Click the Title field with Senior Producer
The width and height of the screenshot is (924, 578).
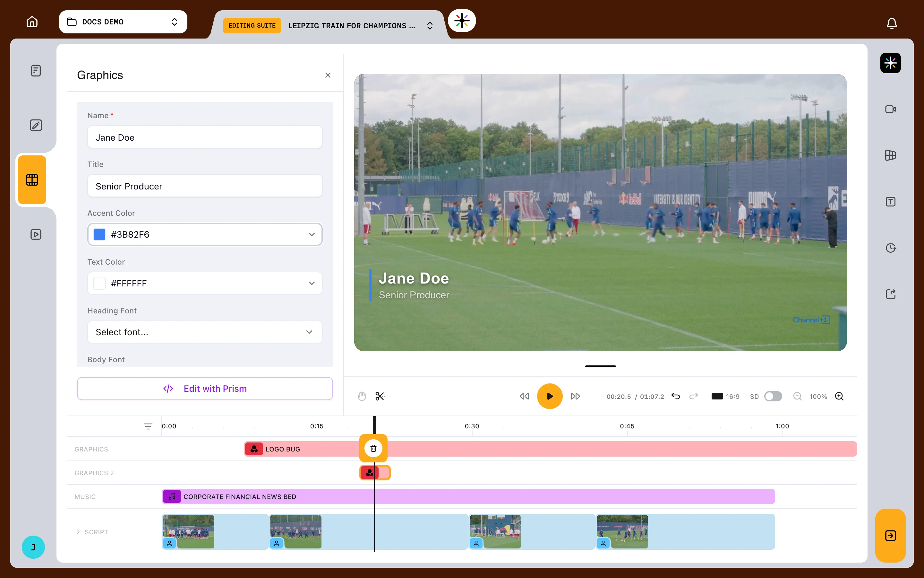point(205,186)
